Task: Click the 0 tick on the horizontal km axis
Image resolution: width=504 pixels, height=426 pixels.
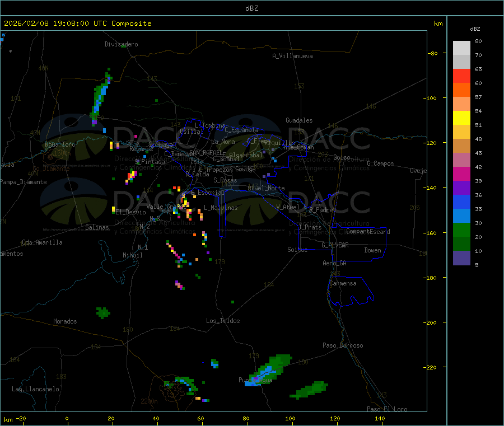Action: pyautogui.click(x=67, y=418)
